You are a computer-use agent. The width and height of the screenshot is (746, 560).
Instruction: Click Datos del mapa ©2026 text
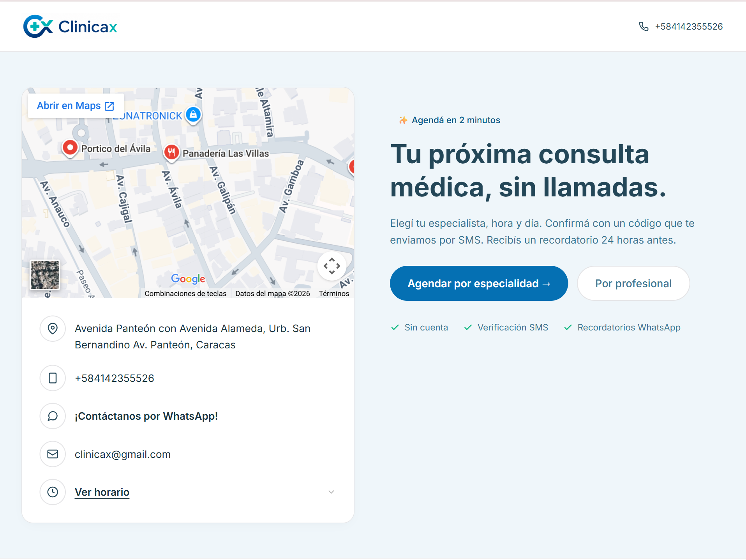click(x=272, y=293)
